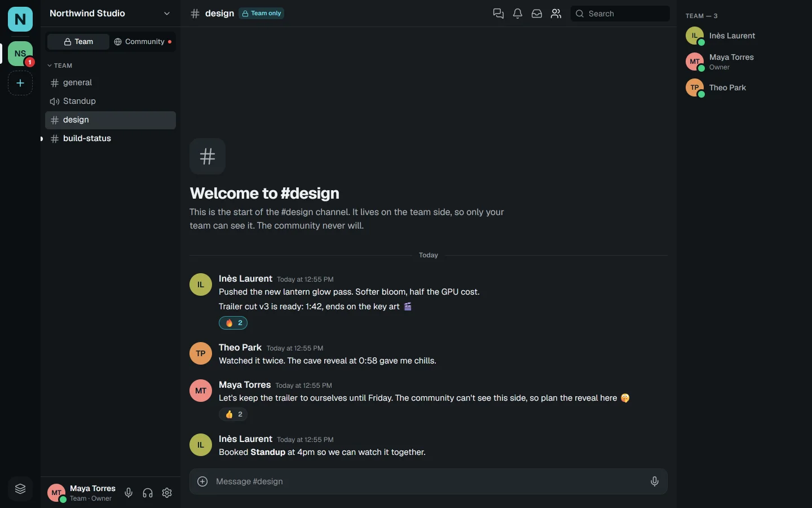
Task: Open Theo Park in member list
Action: 744,88
